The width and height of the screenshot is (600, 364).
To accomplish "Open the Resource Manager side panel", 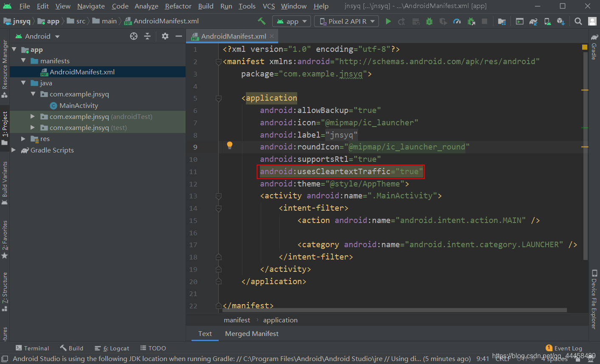I will coord(5,69).
